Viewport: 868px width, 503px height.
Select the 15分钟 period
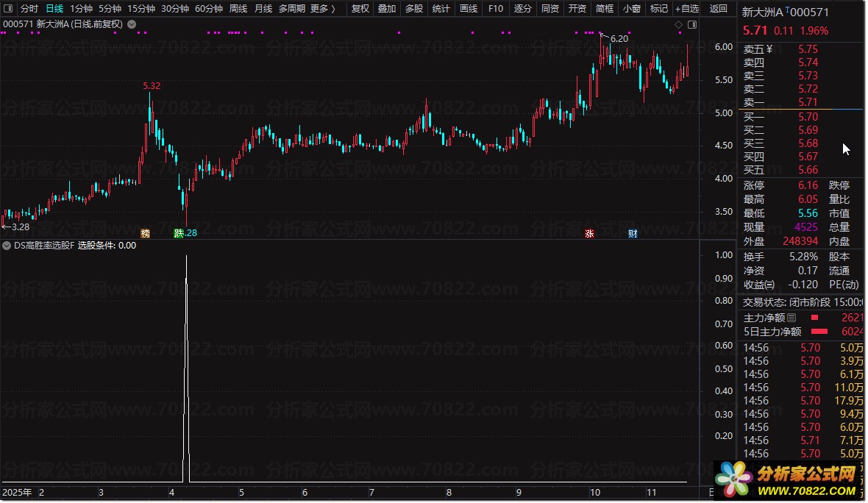(141, 8)
